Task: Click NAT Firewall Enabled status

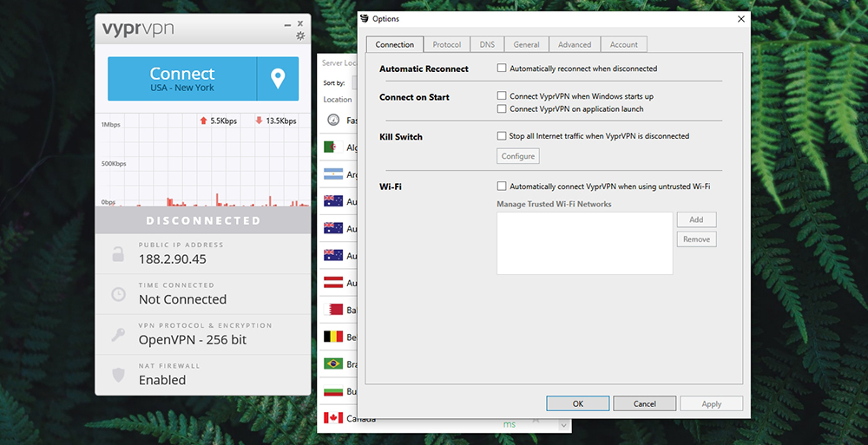Action: coord(162,380)
